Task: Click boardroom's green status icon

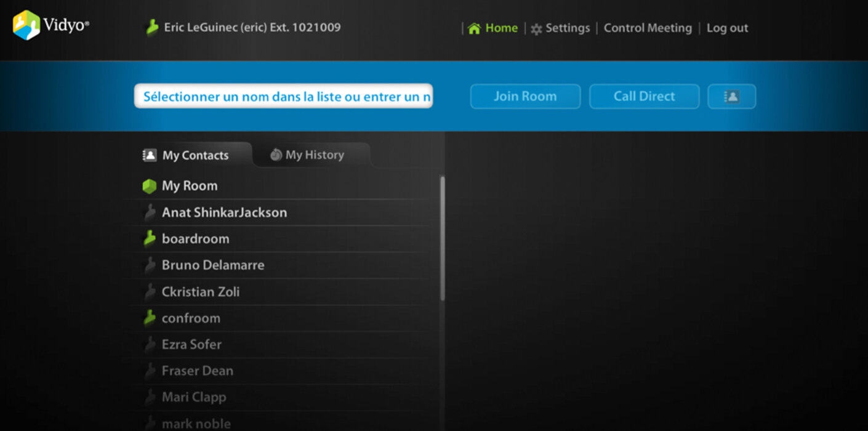Action: pos(149,239)
